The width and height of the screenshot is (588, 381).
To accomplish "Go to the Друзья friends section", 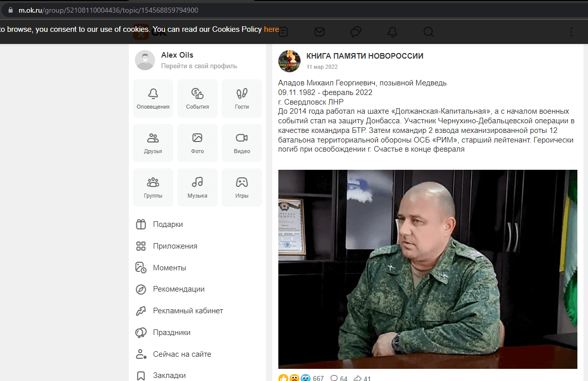I will [153, 143].
